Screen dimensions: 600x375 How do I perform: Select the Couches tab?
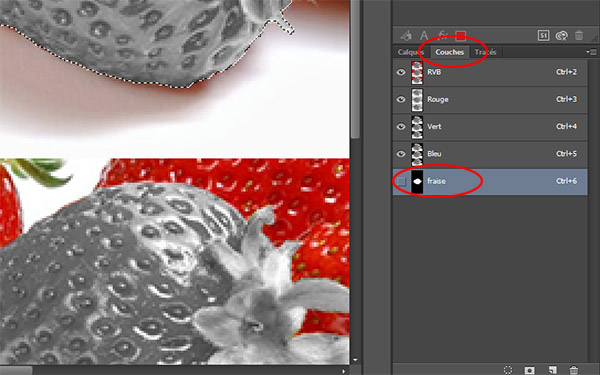point(450,52)
